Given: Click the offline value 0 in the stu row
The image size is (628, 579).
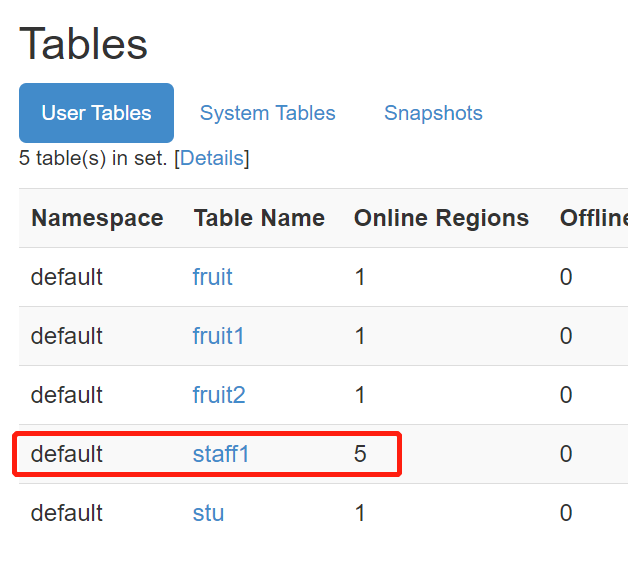Looking at the screenshot, I should pos(566,513).
